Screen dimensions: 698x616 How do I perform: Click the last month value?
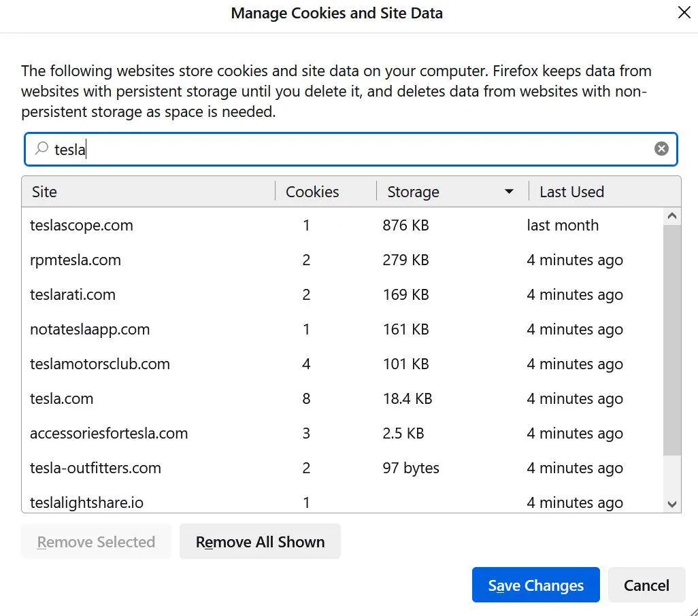[563, 225]
